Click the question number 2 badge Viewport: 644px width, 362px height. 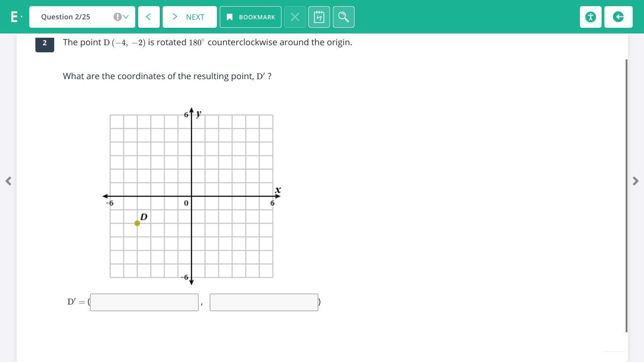click(45, 43)
